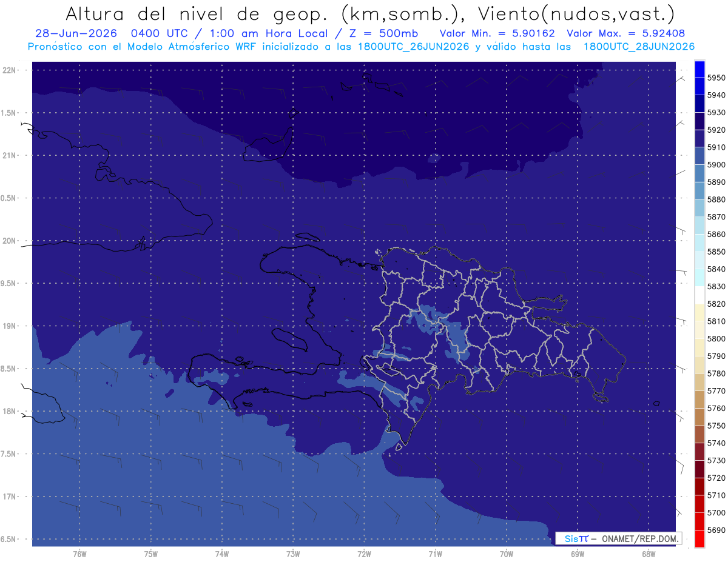Click the 69W longitude label
The height and width of the screenshot is (562, 728).
click(577, 554)
